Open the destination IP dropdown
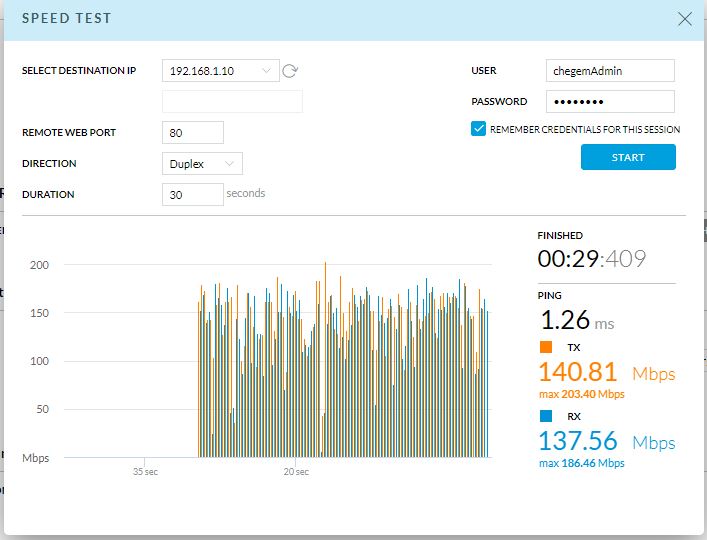Image resolution: width=707 pixels, height=540 pixels. pos(220,71)
